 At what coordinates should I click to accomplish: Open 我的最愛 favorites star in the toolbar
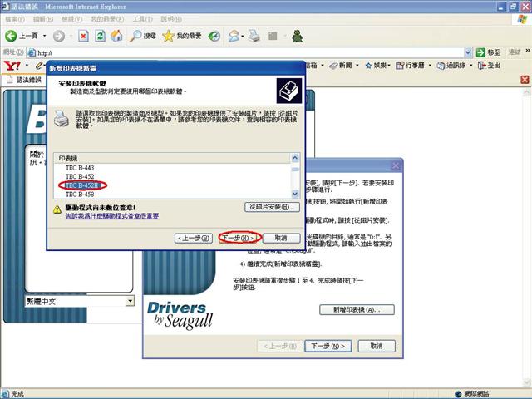pos(182,36)
